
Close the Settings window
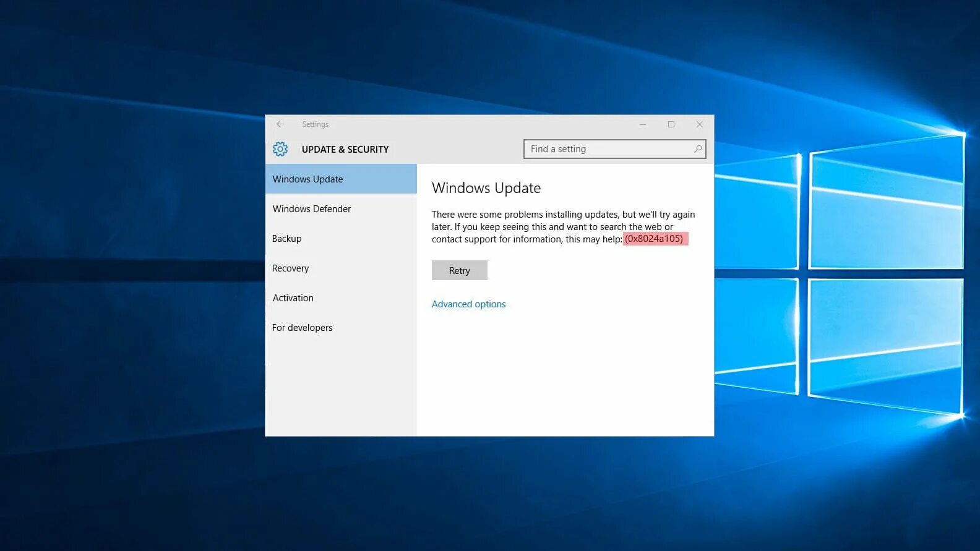(700, 124)
